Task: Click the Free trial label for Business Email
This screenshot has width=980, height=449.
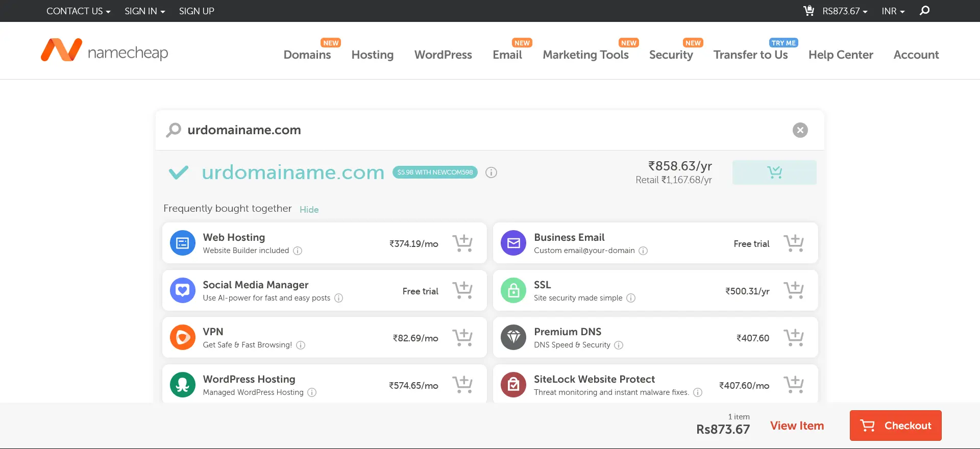Action: tap(751, 244)
